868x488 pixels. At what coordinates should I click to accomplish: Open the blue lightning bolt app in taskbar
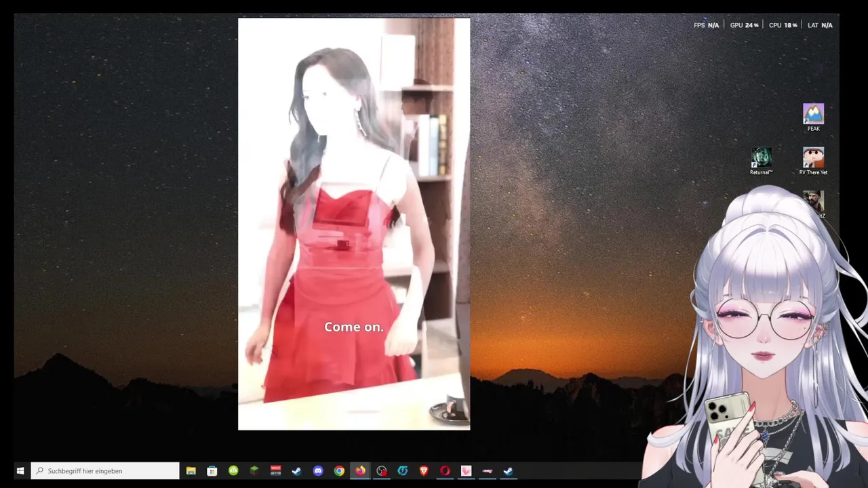[403, 470]
